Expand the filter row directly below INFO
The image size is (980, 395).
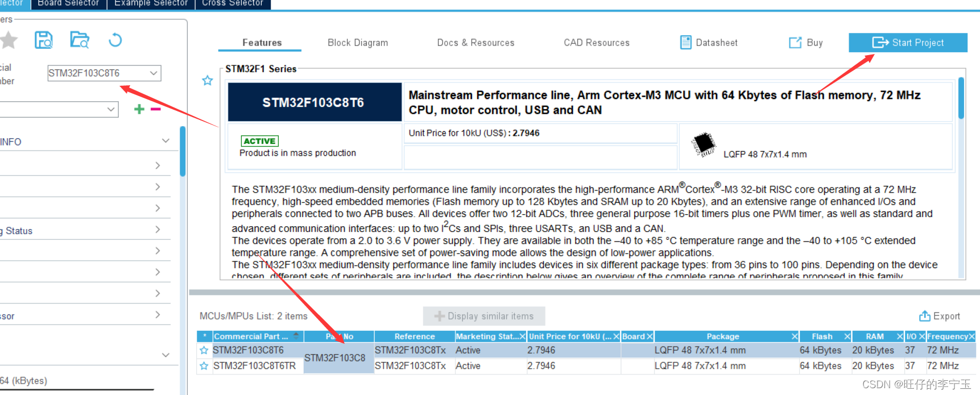point(158,165)
